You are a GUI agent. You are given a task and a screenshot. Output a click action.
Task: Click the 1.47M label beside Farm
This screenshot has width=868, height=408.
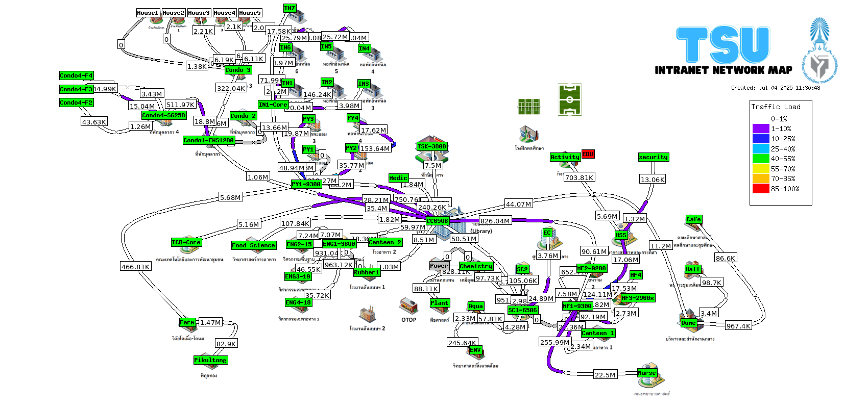click(210, 322)
